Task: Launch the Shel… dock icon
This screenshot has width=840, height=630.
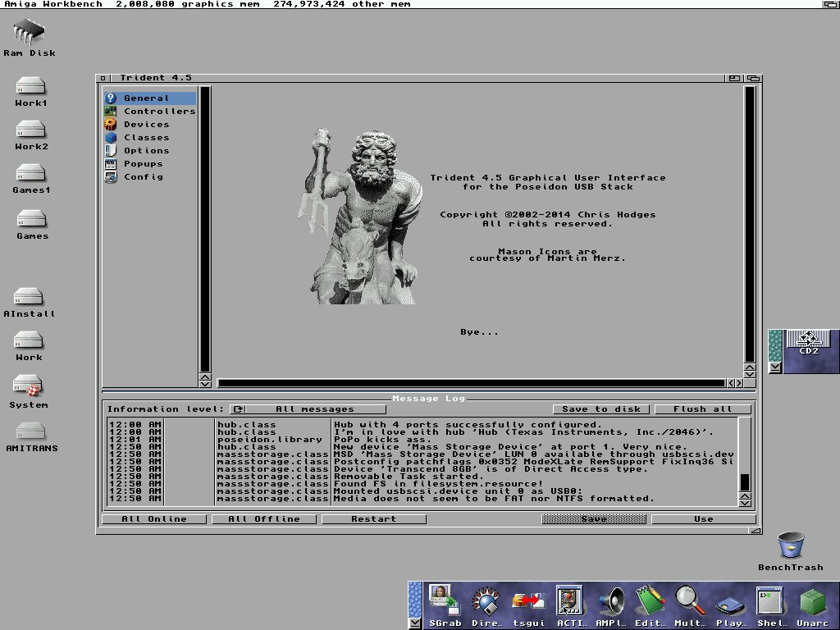Action: pyautogui.click(x=771, y=605)
